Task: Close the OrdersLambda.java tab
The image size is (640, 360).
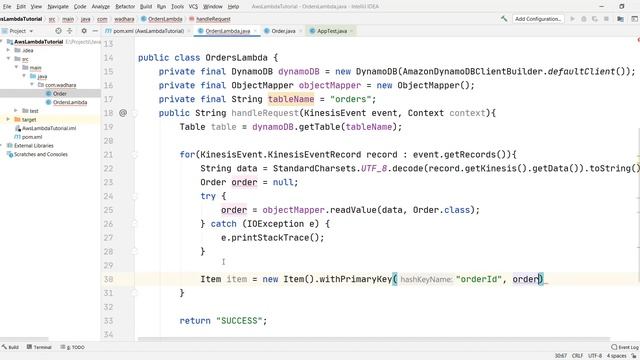Action: coord(255,31)
